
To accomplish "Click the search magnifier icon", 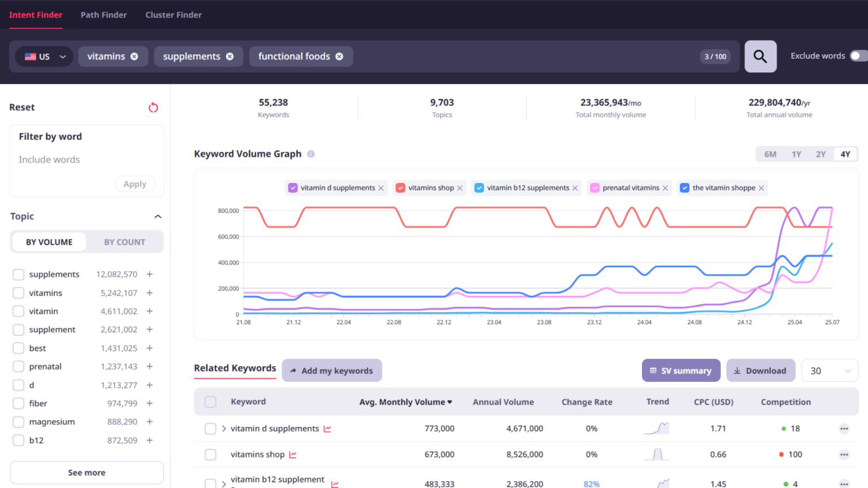I will click(760, 56).
